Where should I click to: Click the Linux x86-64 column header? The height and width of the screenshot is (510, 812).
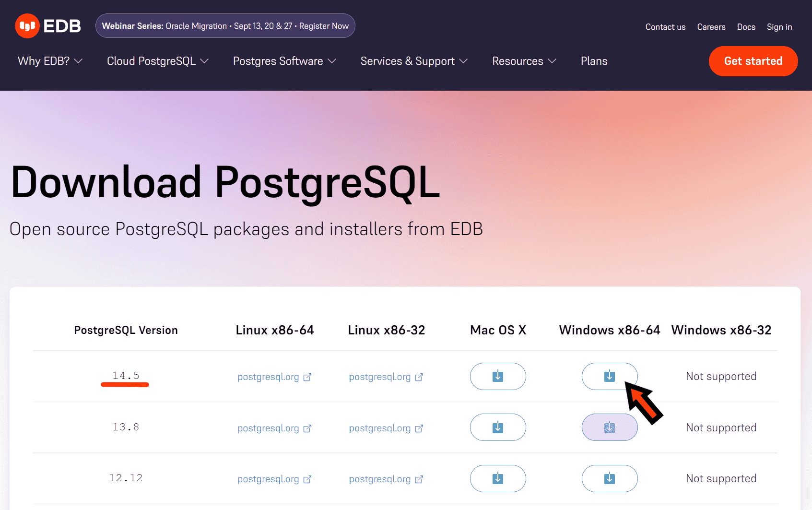[x=274, y=330]
